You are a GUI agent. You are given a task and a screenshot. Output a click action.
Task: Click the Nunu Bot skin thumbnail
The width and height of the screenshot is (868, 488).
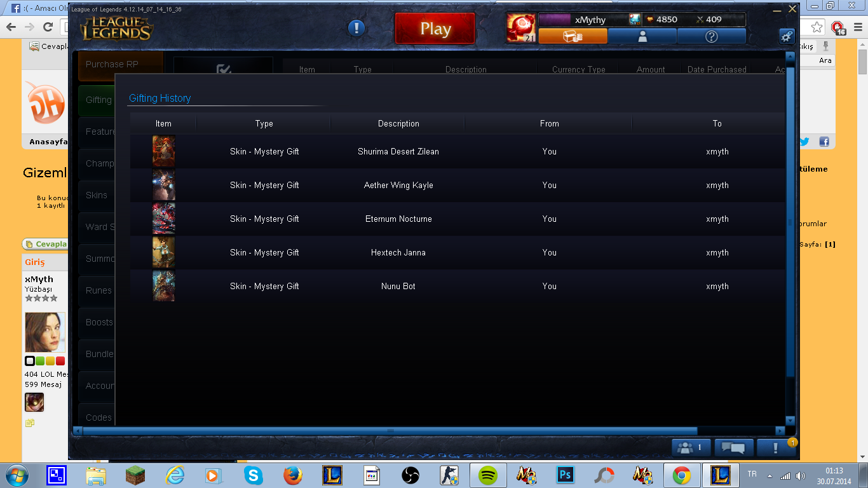point(163,286)
